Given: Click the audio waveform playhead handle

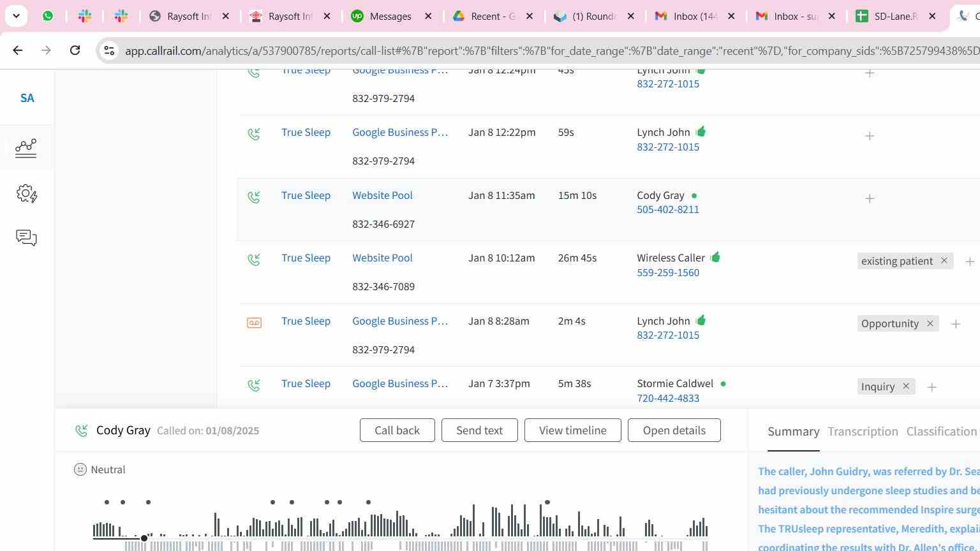Looking at the screenshot, I should coord(144,538).
